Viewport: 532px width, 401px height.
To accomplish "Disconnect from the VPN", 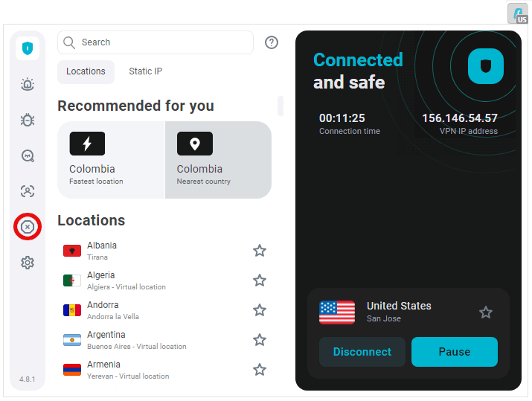I will coord(362,352).
